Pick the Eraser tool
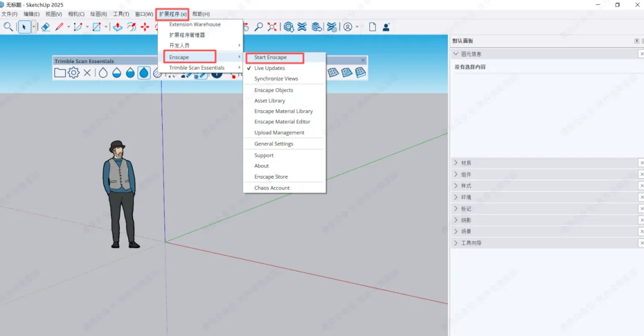Image resolution: width=644 pixels, height=336 pixels. point(45,27)
